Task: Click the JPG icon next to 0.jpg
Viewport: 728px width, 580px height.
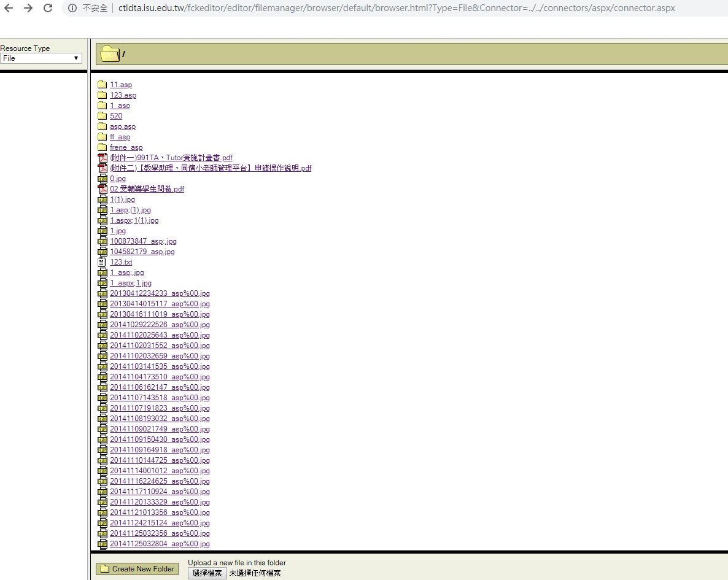Action: tap(102, 179)
